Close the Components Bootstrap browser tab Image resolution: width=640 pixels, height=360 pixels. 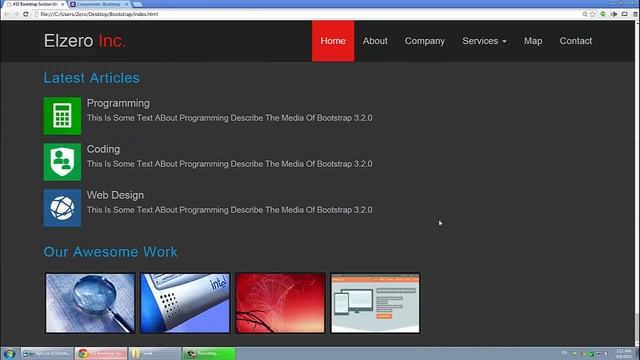(127, 4)
